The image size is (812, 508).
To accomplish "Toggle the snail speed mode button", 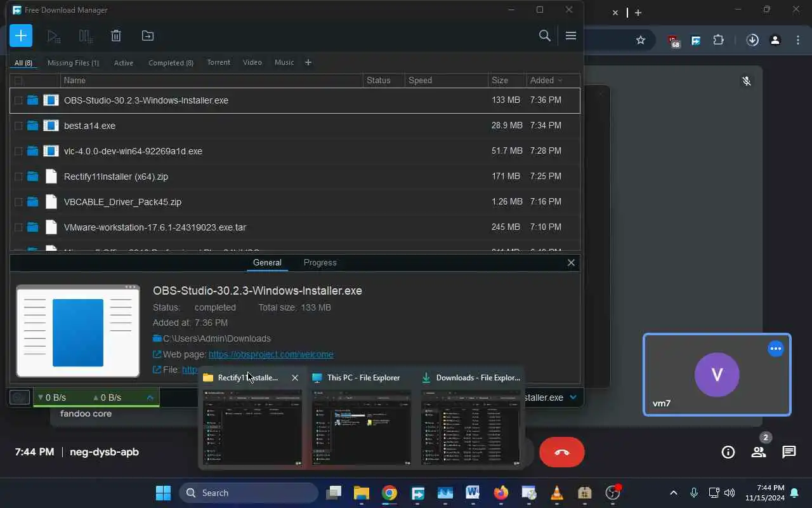I will tap(20, 398).
